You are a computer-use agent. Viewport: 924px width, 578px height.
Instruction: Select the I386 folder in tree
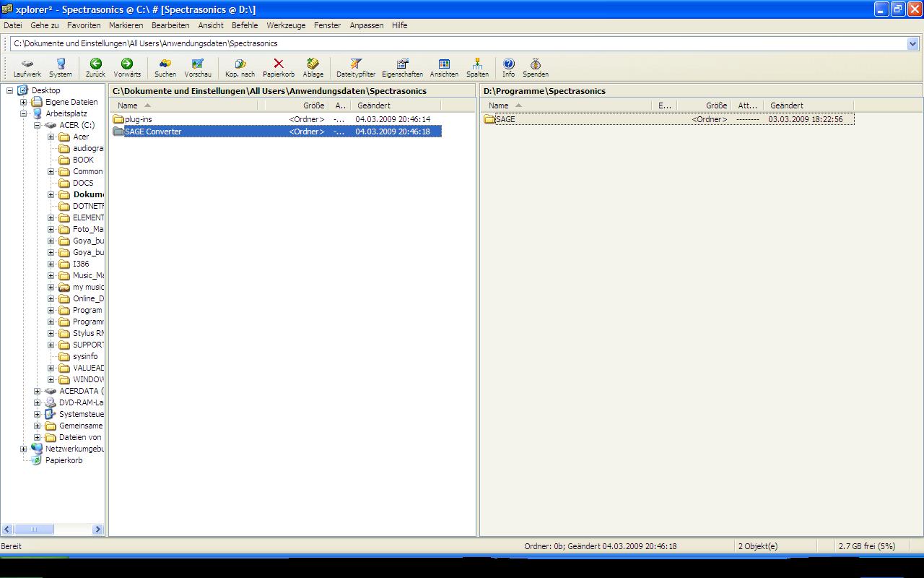click(81, 264)
